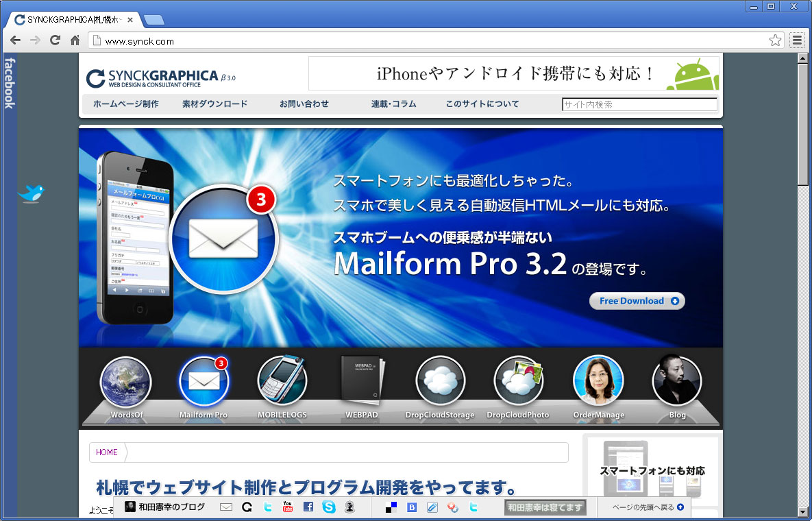Click the browser forward arrow
The height and width of the screenshot is (521, 812).
tap(35, 40)
